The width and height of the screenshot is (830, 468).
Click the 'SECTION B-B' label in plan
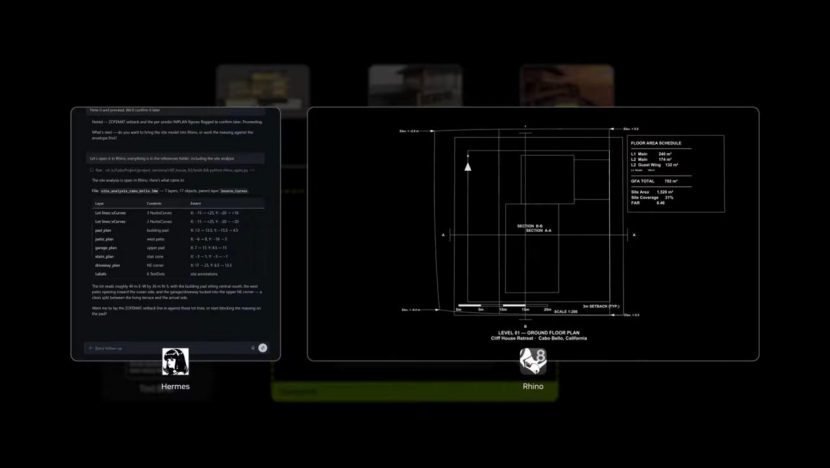point(529,226)
